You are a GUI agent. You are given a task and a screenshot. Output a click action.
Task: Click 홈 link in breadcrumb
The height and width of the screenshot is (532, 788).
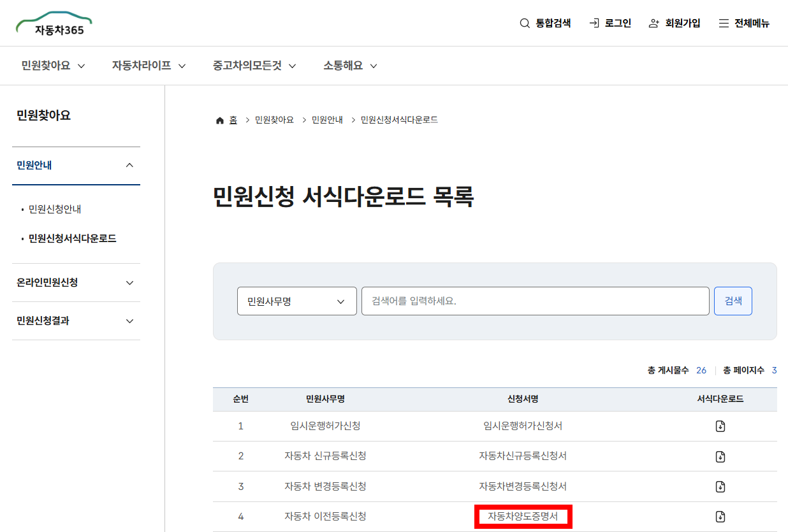(x=233, y=120)
